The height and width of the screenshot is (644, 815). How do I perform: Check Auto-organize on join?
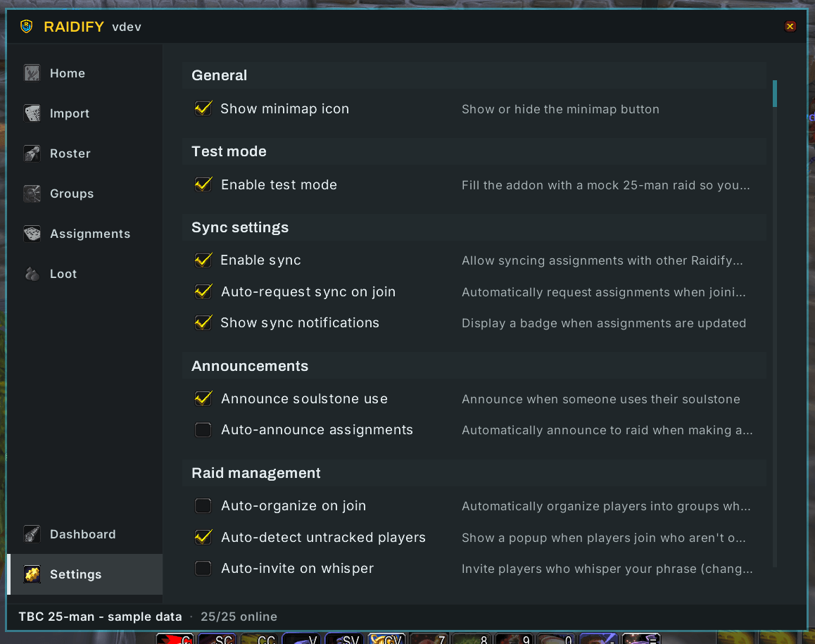(203, 506)
